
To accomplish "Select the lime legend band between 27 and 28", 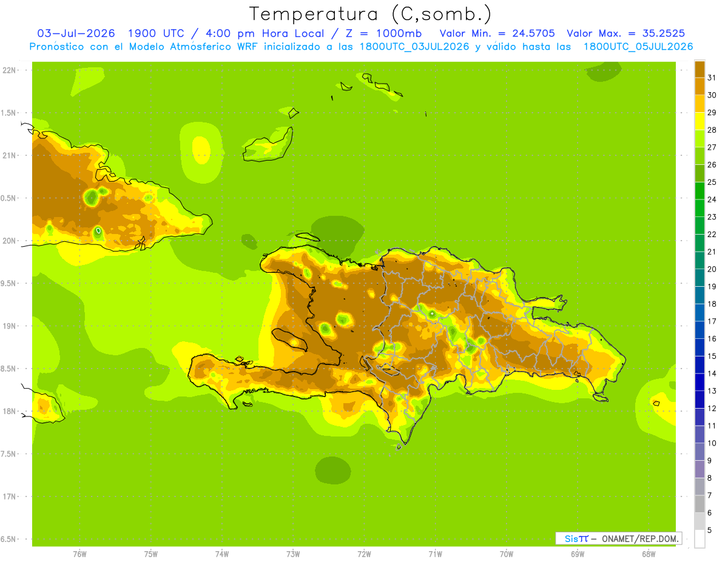I will click(x=699, y=138).
